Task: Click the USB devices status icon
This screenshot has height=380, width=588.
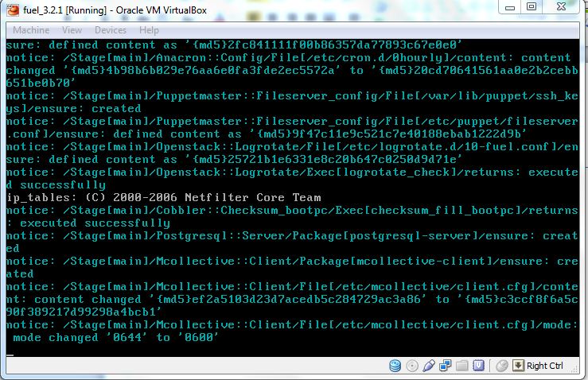Action: tap(429, 366)
